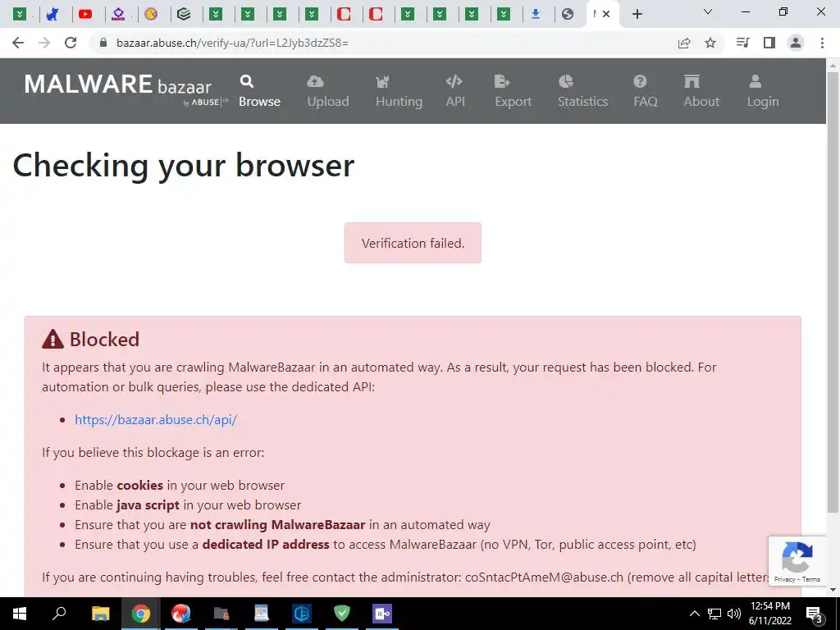Screen dimensions: 840x630
Task: Open volume control in system tray
Action: (x=734, y=614)
